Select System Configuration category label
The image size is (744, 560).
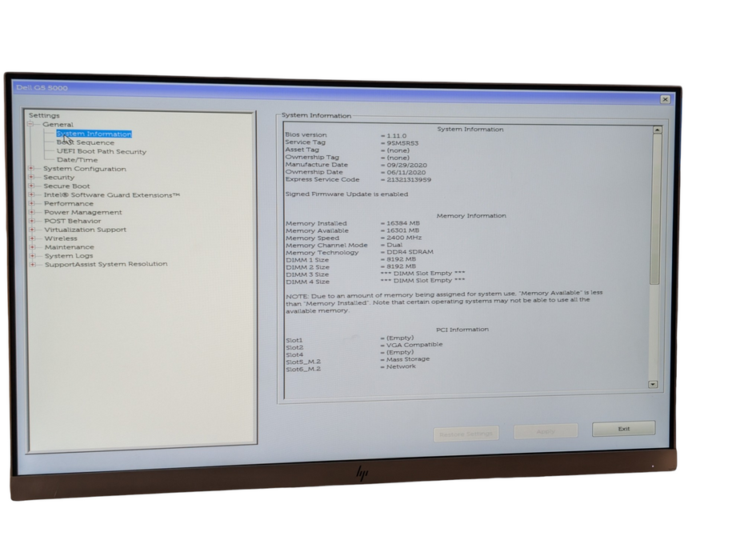tap(85, 169)
